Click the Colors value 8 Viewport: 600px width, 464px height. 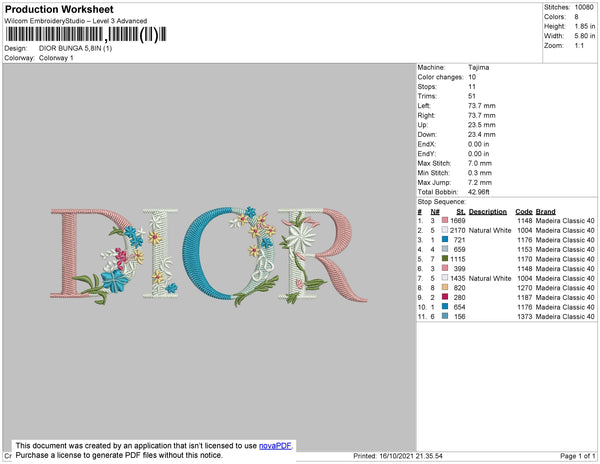point(576,17)
